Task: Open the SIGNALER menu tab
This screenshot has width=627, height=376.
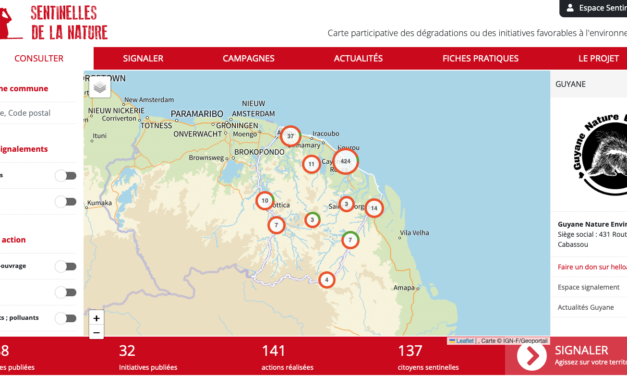Action: coord(143,58)
